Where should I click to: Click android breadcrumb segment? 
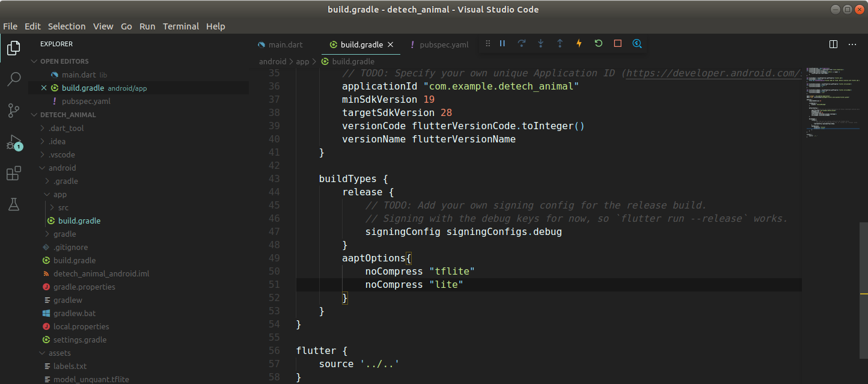click(273, 61)
